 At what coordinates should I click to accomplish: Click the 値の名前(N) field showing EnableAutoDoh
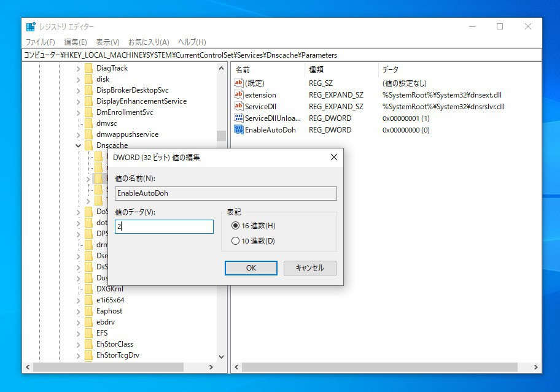[x=226, y=193]
